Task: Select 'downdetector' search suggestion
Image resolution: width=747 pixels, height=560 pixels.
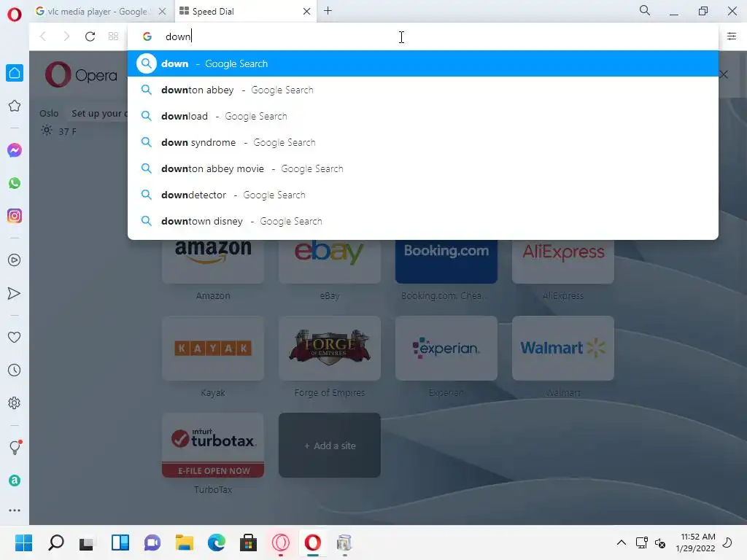Action: click(x=423, y=195)
